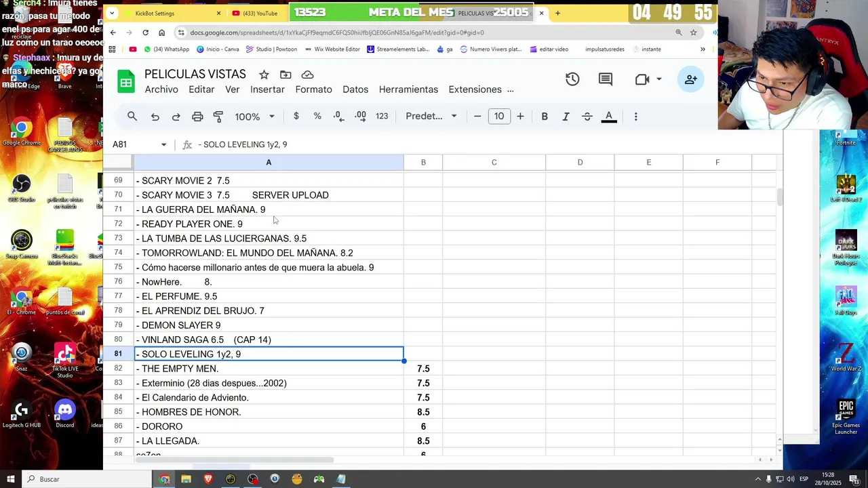Viewport: 868px width, 488px height.
Task: Click the share people button
Action: click(x=690, y=79)
